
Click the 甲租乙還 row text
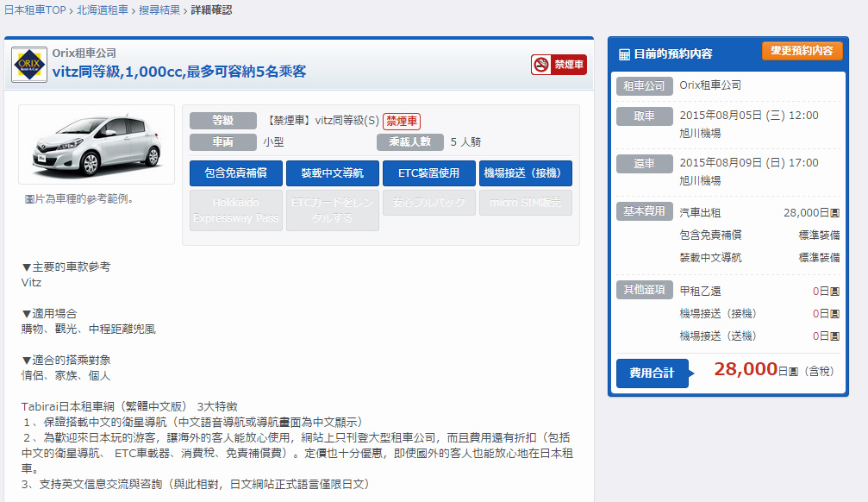[x=700, y=291]
